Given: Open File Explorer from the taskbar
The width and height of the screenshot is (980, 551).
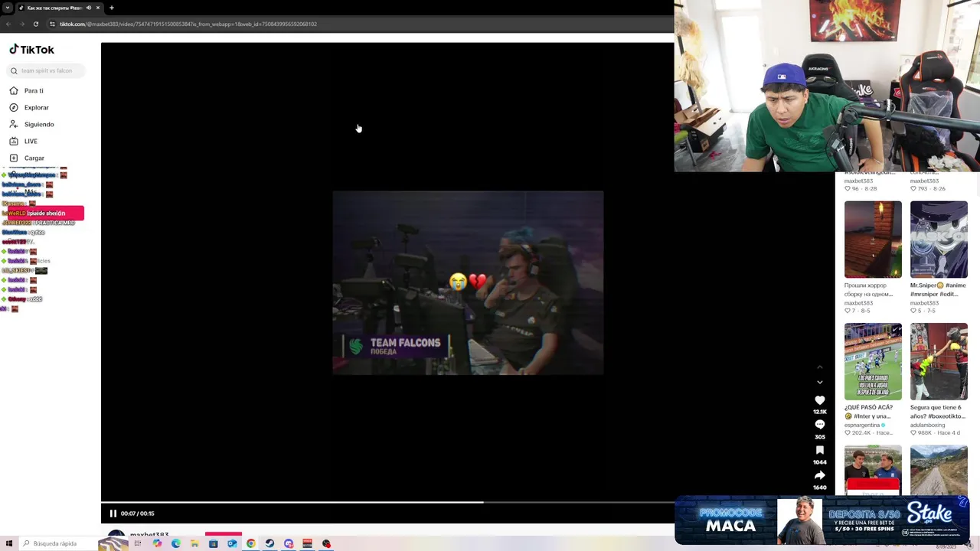Looking at the screenshot, I should 194,543.
